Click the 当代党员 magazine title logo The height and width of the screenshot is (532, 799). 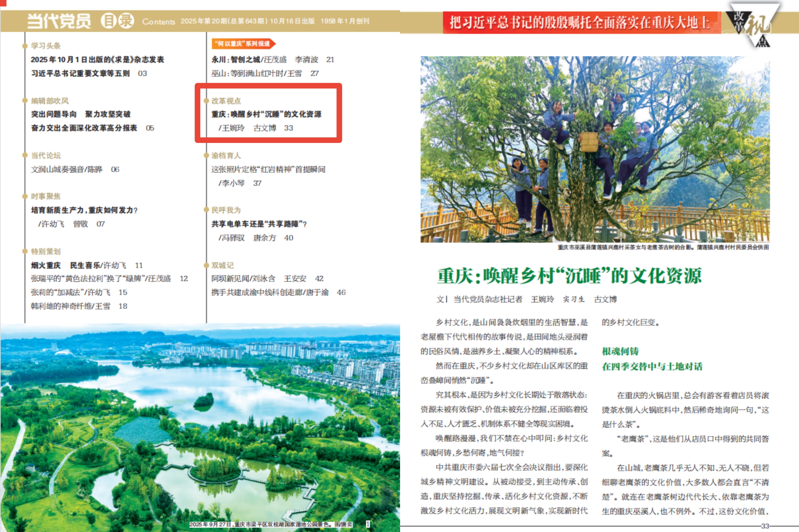pos(59,21)
